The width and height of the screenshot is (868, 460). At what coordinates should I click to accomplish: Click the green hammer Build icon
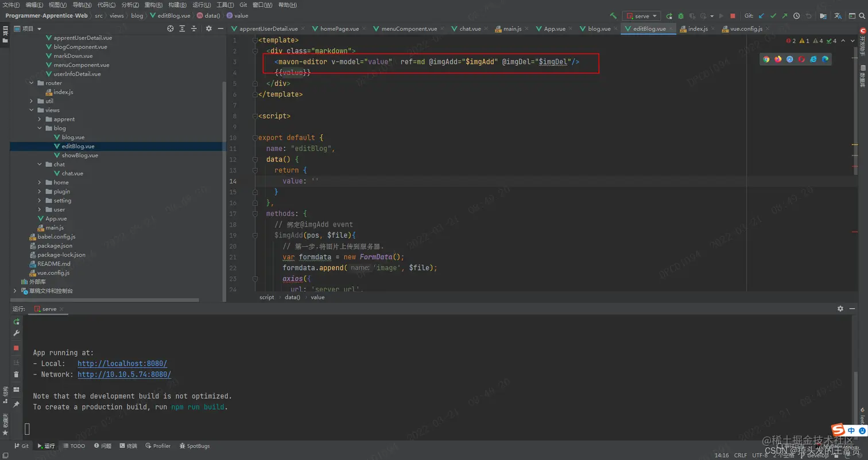tap(614, 16)
